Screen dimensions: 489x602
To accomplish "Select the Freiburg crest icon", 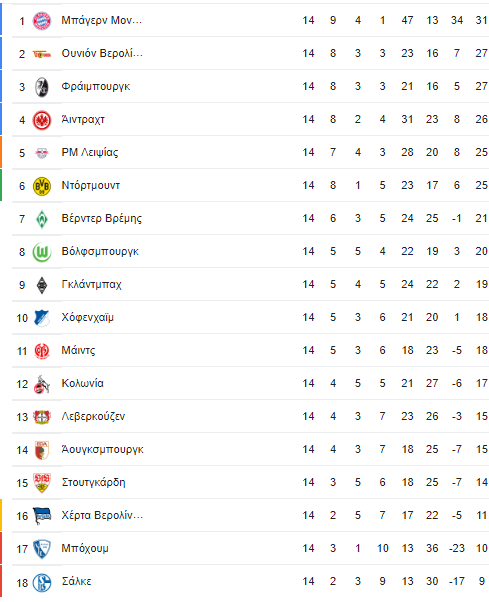I will click(41, 87).
